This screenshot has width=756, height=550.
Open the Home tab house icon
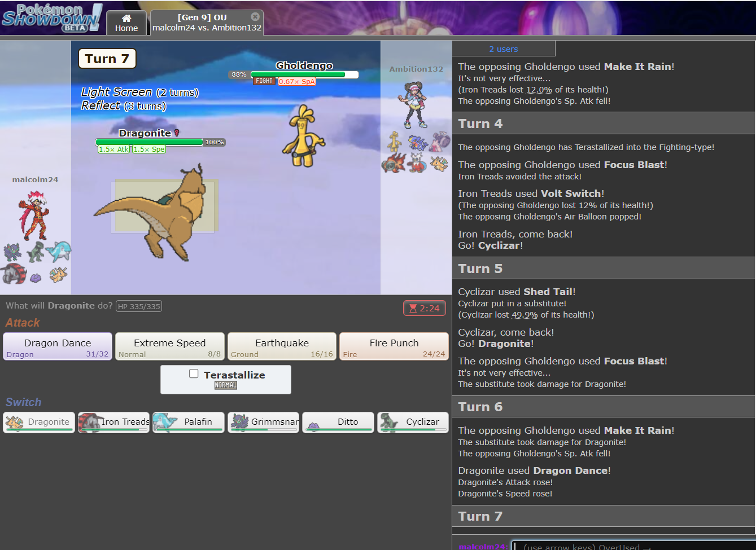tap(126, 18)
